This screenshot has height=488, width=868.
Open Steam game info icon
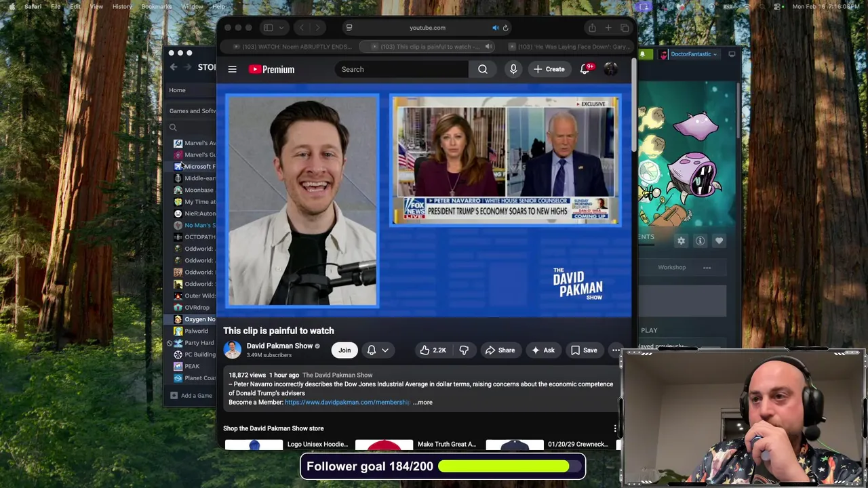[x=700, y=241]
